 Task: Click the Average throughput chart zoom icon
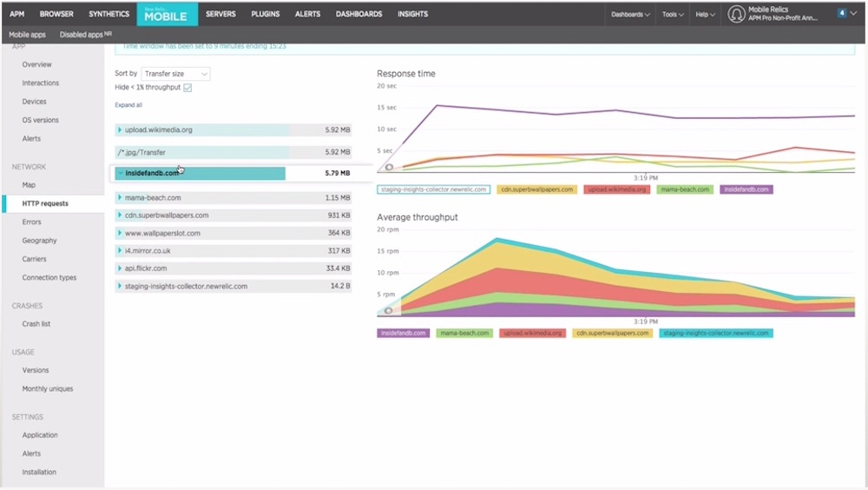[x=389, y=310]
